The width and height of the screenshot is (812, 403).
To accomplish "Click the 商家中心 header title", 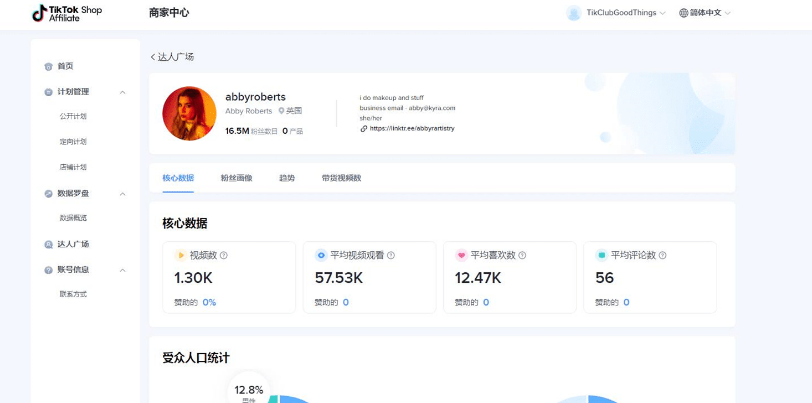I will coord(169,13).
